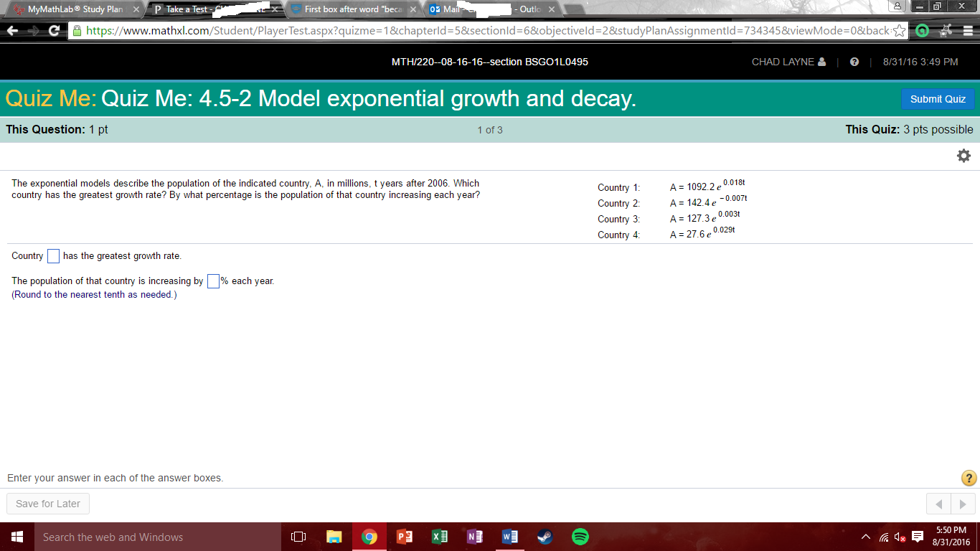This screenshot has width=980, height=551.
Task: Click the percent increase answer box
Action: (213, 281)
